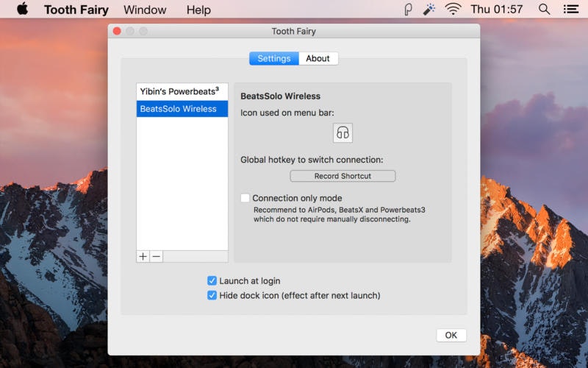
Task: Click the Connection only mode label text
Action: pyautogui.click(x=297, y=198)
